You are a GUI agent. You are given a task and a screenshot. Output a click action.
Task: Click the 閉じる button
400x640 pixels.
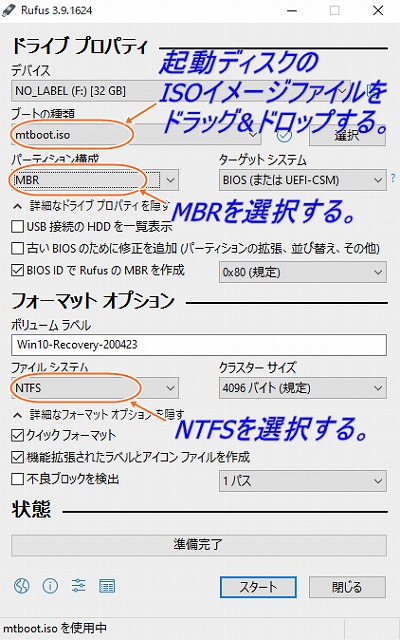click(x=347, y=587)
